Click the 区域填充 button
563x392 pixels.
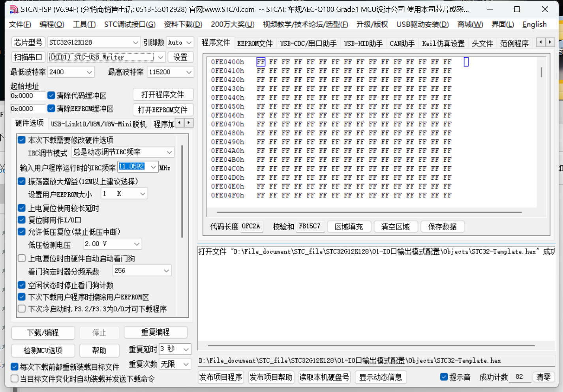click(x=349, y=227)
